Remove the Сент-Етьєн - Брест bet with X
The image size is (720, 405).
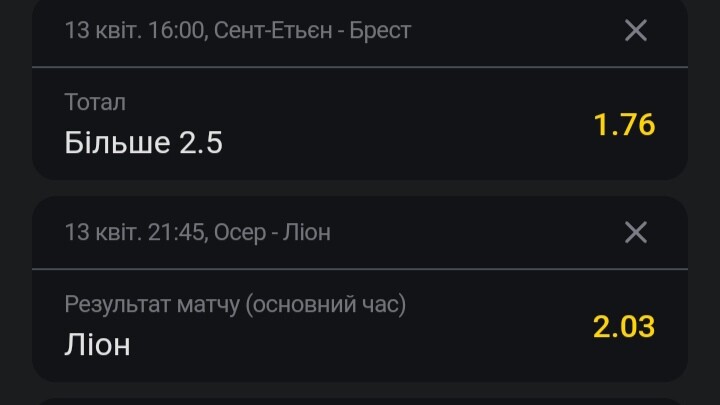click(x=636, y=30)
